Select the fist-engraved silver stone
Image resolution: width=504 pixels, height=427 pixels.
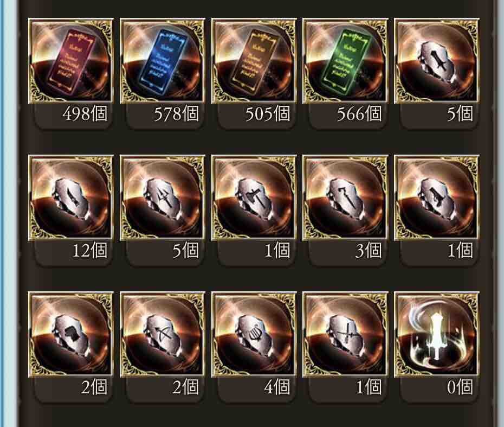tap(71, 335)
